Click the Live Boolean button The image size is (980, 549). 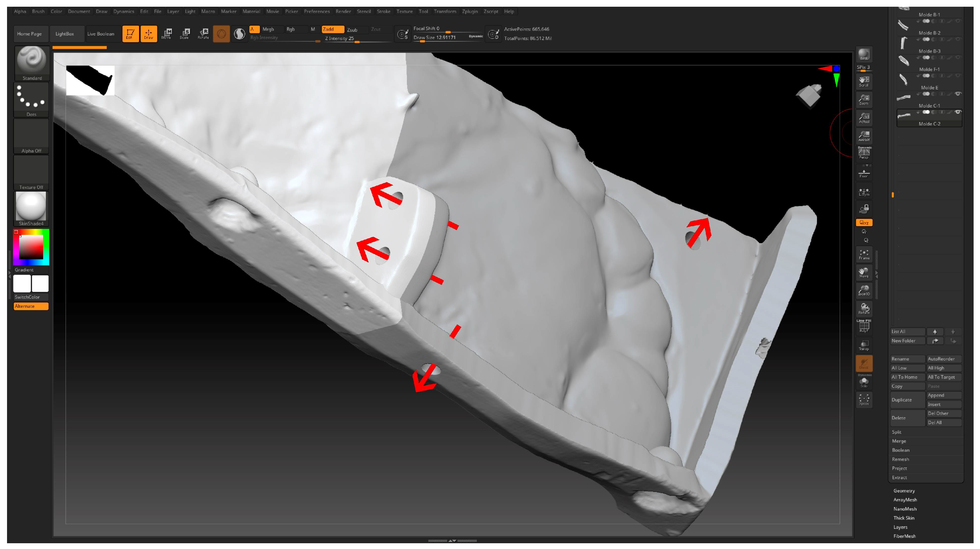[101, 34]
